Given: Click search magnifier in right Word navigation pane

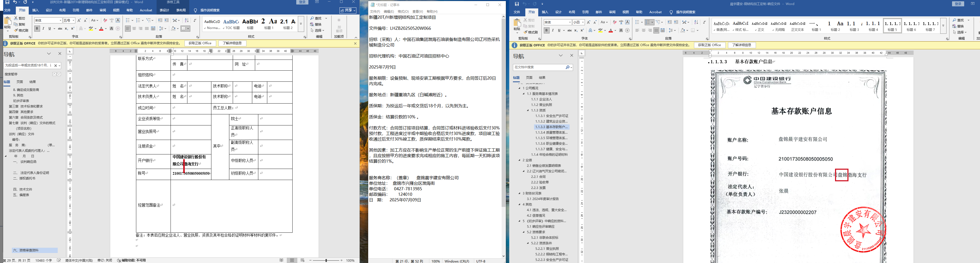Looking at the screenshot, I should (x=567, y=67).
